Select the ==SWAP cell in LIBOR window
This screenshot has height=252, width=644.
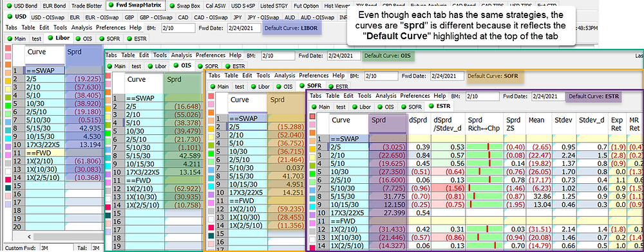(45, 71)
